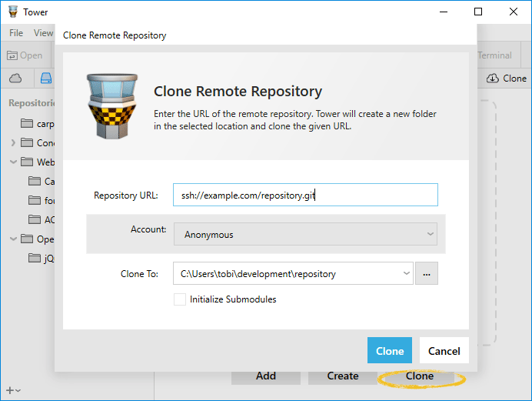Collapse the Web folder group
Screen dimensions: 532x401
13,162
